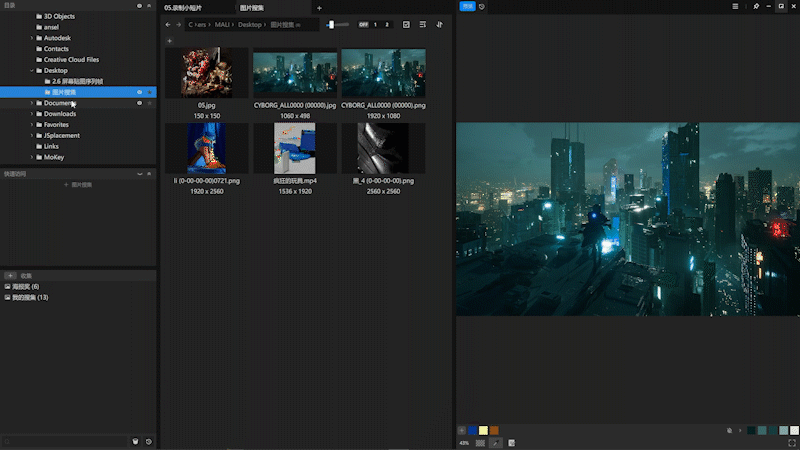
Task: Select option 1 next to OFF toggle
Action: (375, 24)
